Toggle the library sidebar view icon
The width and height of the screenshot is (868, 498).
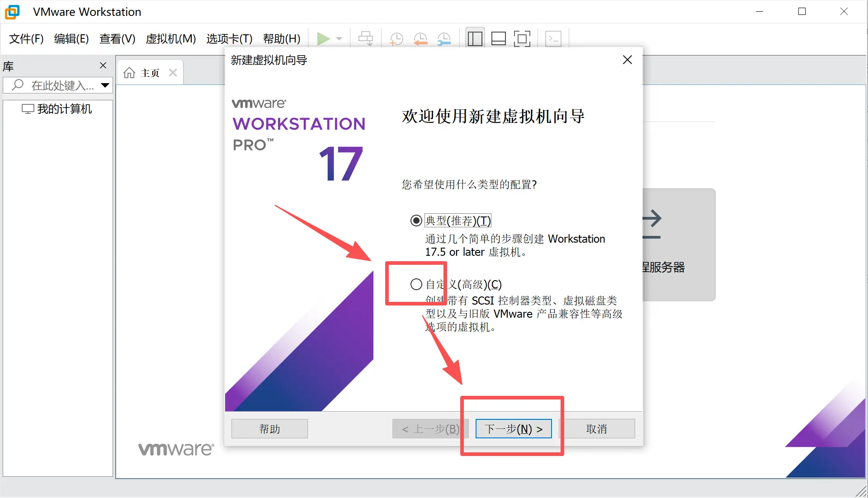(x=475, y=39)
